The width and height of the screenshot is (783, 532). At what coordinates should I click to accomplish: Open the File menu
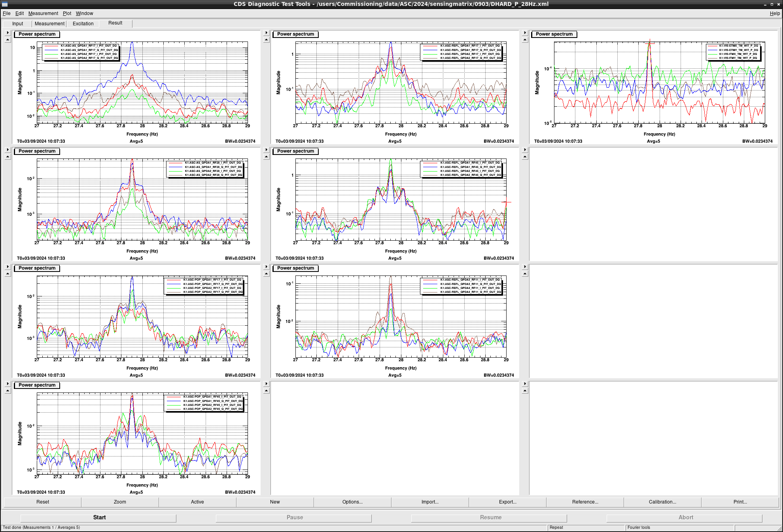(x=7, y=13)
